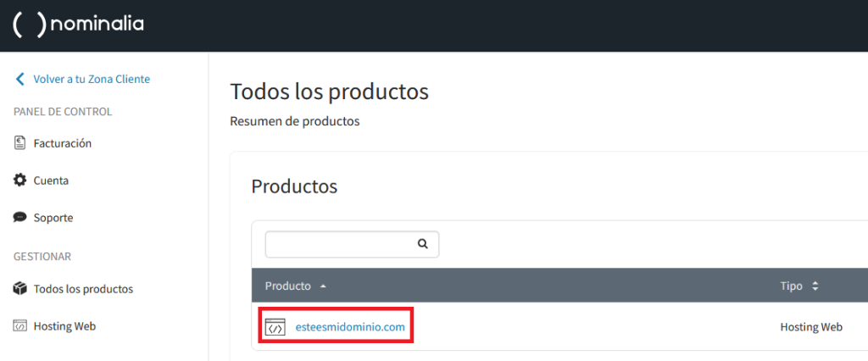The image size is (868, 361).
Task: Click the Volver a tu Zona Cliente link
Action: 92,79
